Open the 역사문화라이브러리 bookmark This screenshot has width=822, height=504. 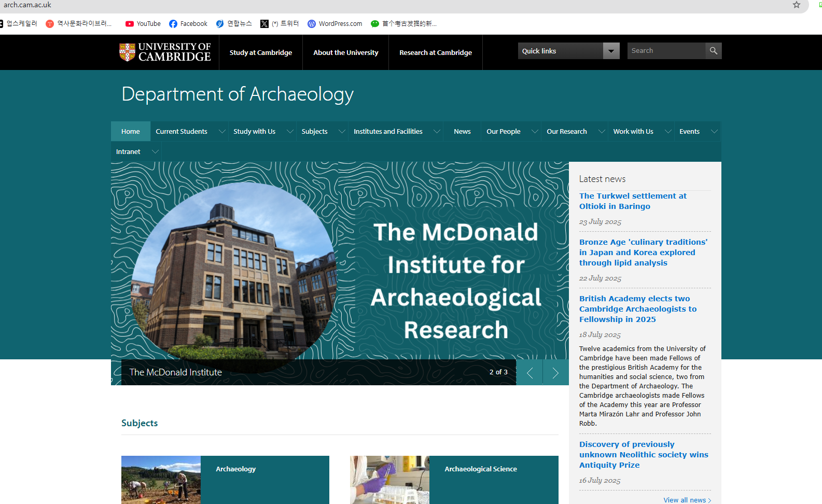point(79,24)
